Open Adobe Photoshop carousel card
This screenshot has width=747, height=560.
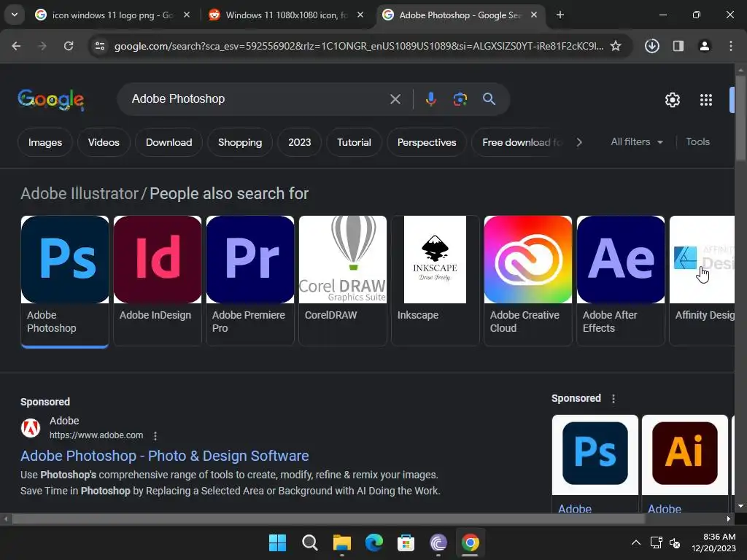pyautogui.click(x=65, y=281)
